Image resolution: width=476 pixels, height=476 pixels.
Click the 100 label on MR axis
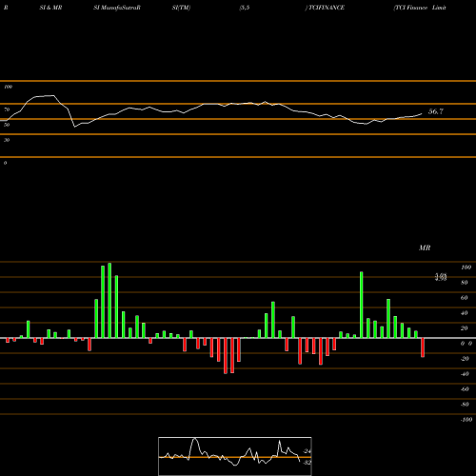point(466,268)
